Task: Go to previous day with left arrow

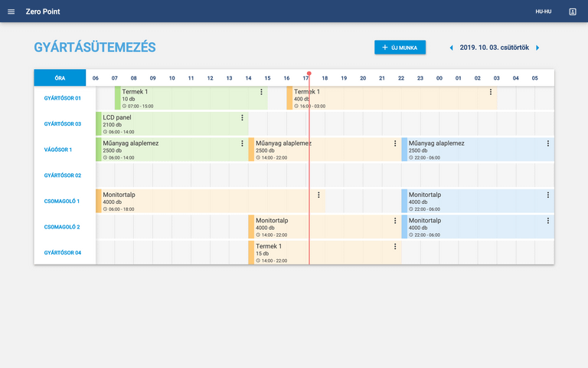Action: pos(451,48)
